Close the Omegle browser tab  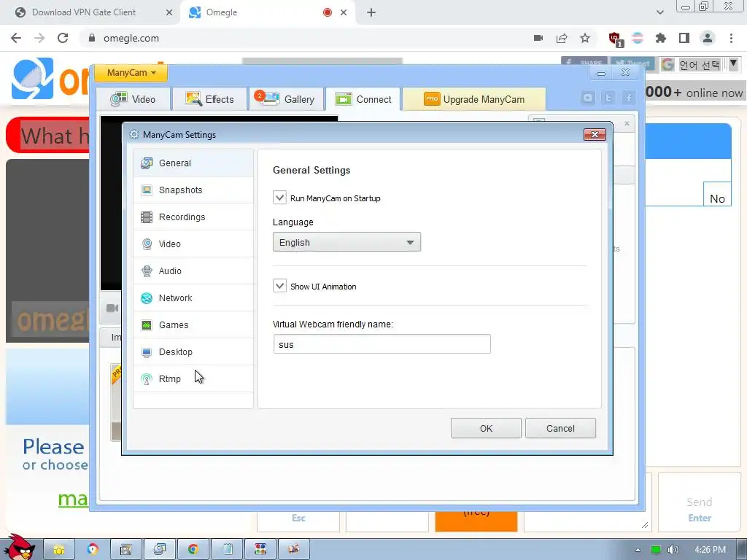tap(344, 12)
